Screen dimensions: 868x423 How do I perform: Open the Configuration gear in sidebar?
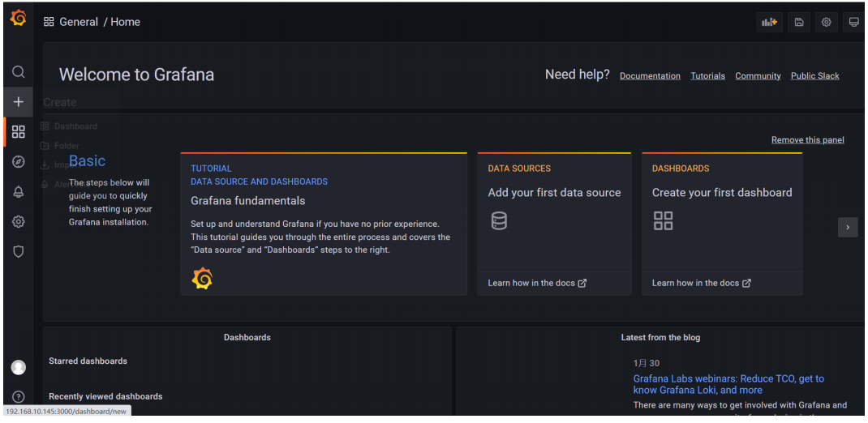[19, 222]
